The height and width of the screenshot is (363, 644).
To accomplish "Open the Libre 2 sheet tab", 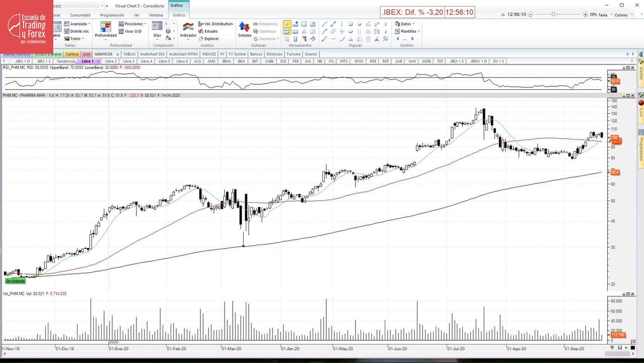I will tap(111, 61).
